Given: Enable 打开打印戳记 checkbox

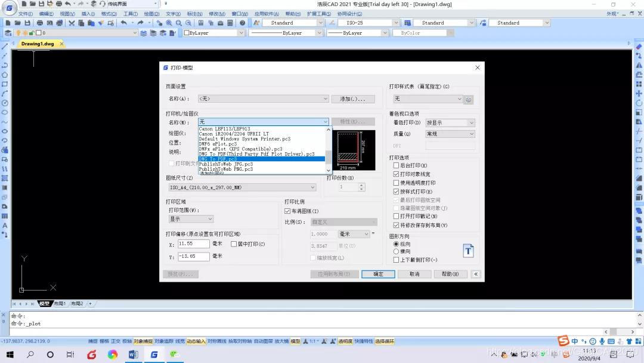Looking at the screenshot, I should 396,216.
